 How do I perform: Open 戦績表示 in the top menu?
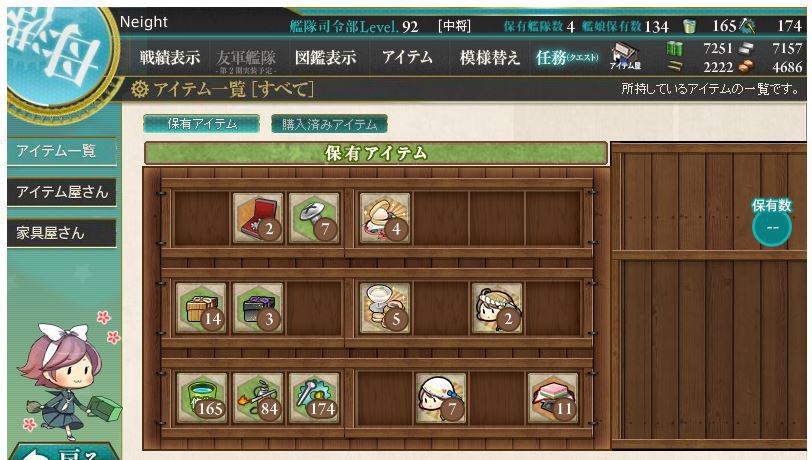169,58
